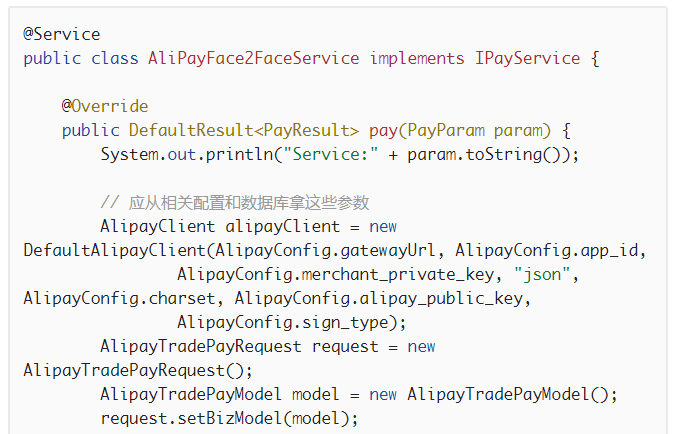Click AlipayConfig.sign_type argument
The width and height of the screenshot is (674, 434).
pyautogui.click(x=282, y=323)
